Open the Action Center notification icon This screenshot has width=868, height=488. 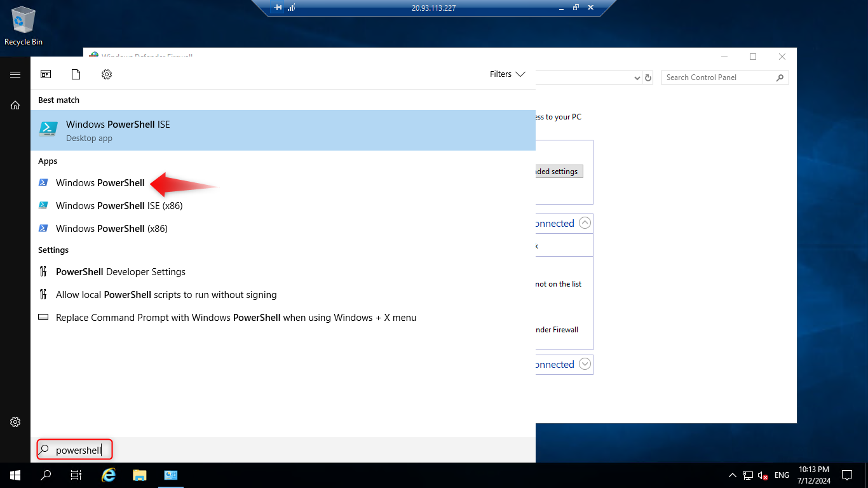click(847, 475)
